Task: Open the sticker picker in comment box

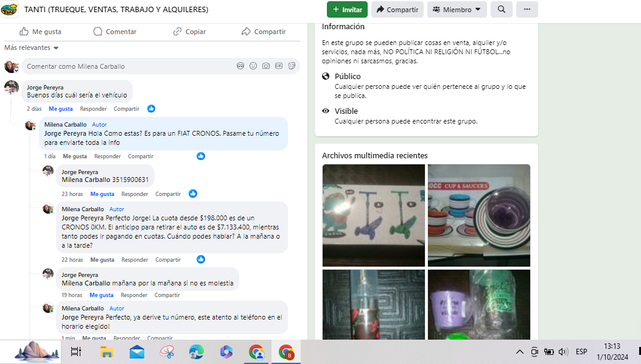Action: point(292,66)
